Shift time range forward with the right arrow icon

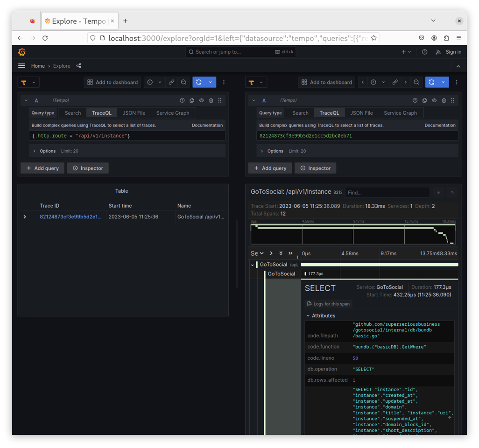click(x=405, y=82)
